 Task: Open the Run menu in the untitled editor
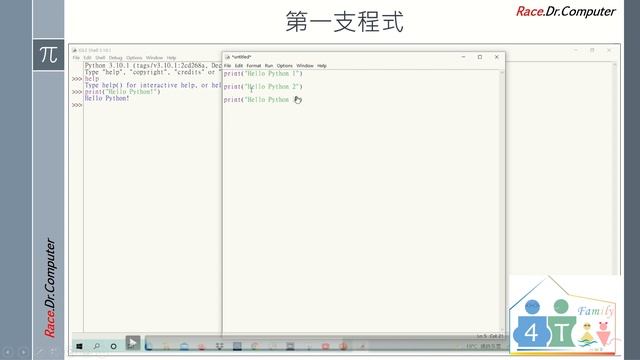click(269, 66)
